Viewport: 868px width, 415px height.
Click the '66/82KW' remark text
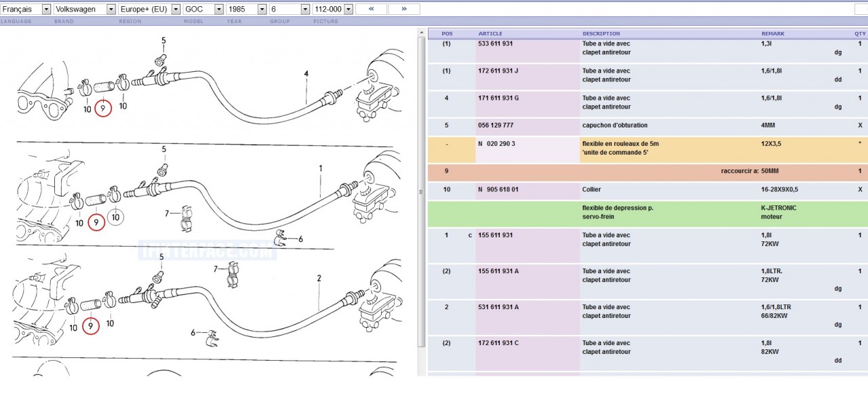pyautogui.click(x=773, y=316)
